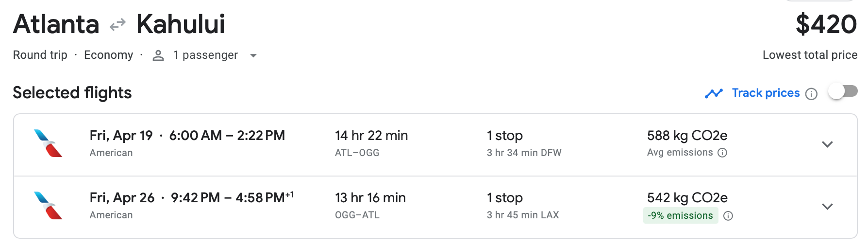Click the 1 stop DFW layover text
Screen dimensions: 868x247
click(524, 153)
